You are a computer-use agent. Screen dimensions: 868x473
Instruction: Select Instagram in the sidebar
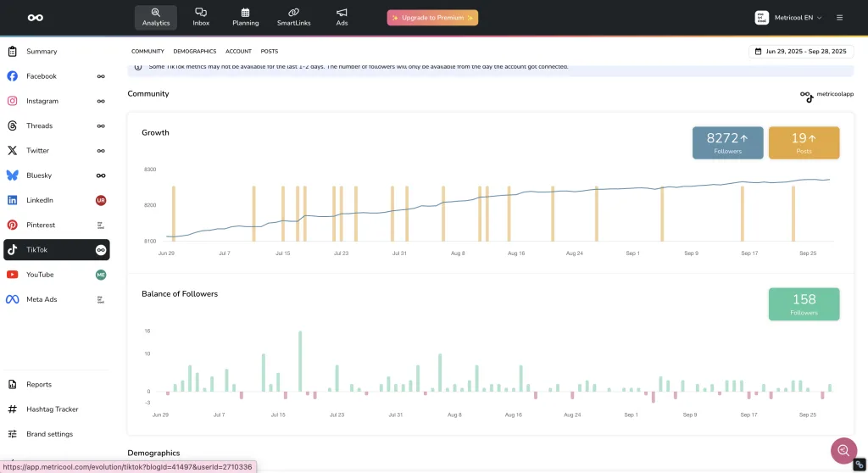tap(42, 101)
